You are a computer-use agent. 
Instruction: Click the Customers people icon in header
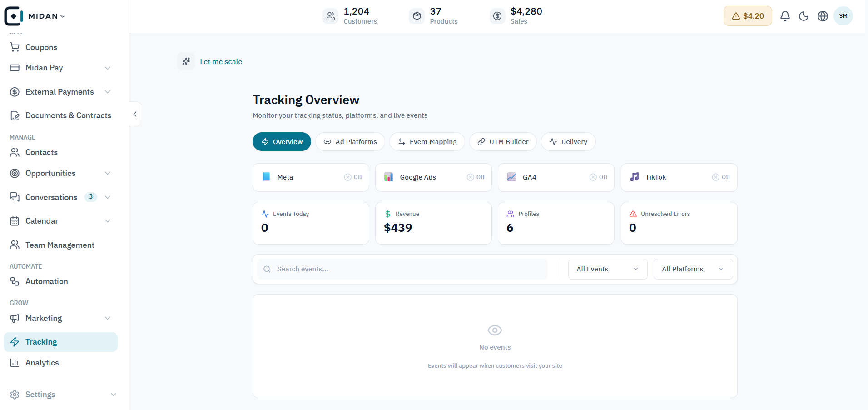pyautogui.click(x=331, y=16)
